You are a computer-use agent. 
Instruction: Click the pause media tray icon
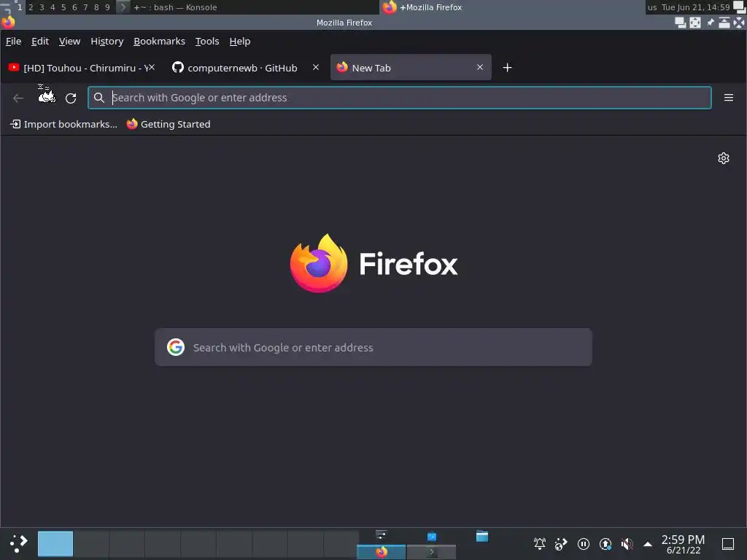tap(583, 543)
